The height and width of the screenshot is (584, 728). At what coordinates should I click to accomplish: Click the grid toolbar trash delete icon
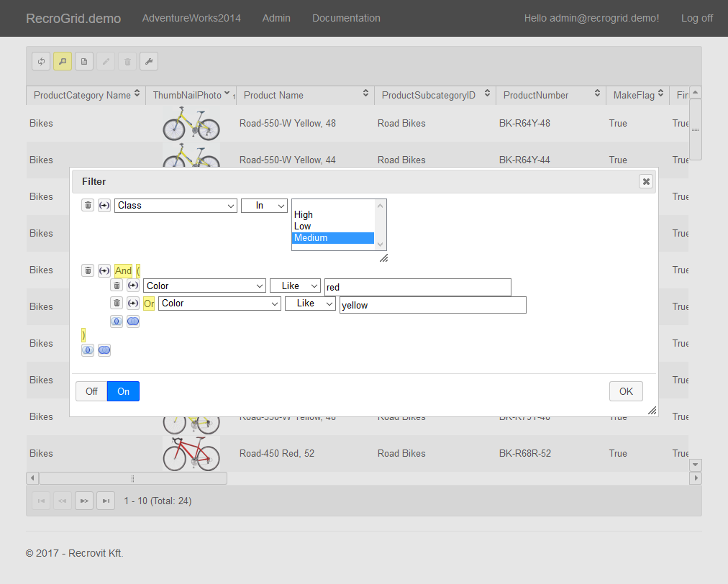click(x=127, y=61)
